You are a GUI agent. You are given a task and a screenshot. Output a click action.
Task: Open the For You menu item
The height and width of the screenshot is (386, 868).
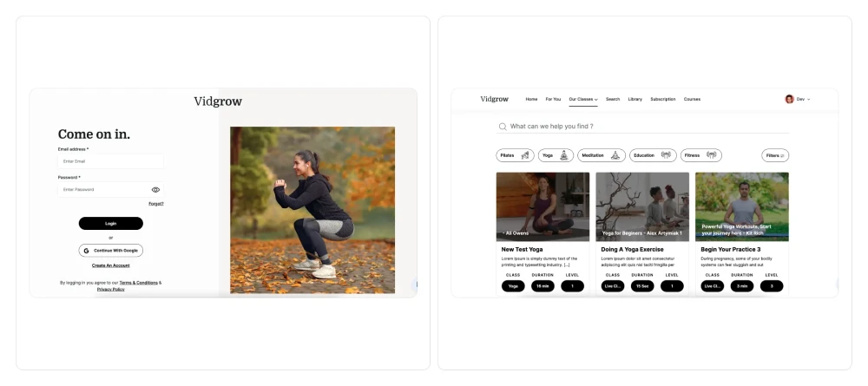553,99
